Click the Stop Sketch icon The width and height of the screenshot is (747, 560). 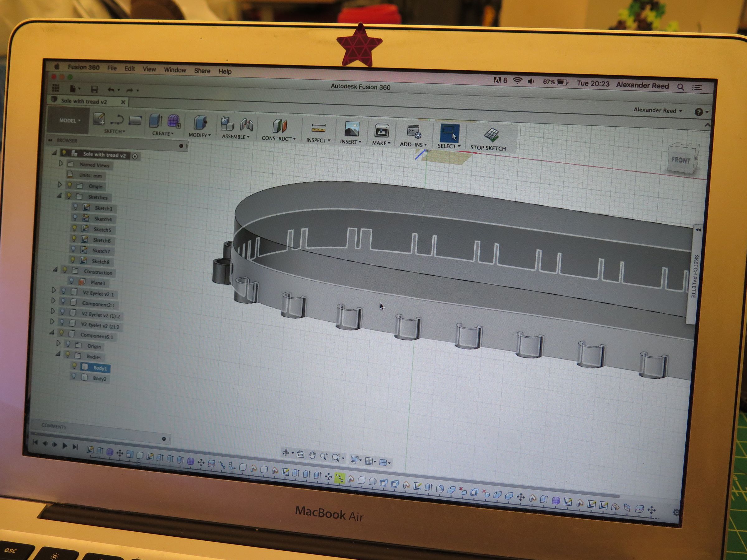[x=491, y=135]
